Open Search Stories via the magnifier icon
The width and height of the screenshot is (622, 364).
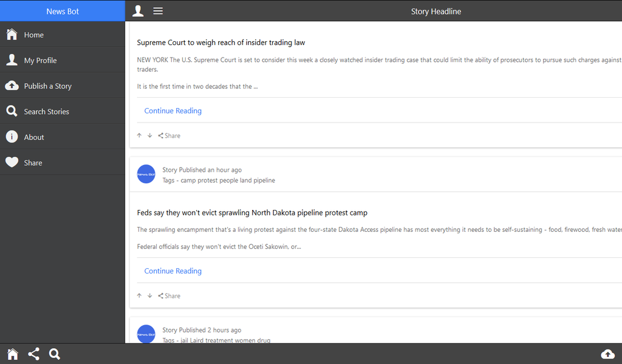coord(12,111)
